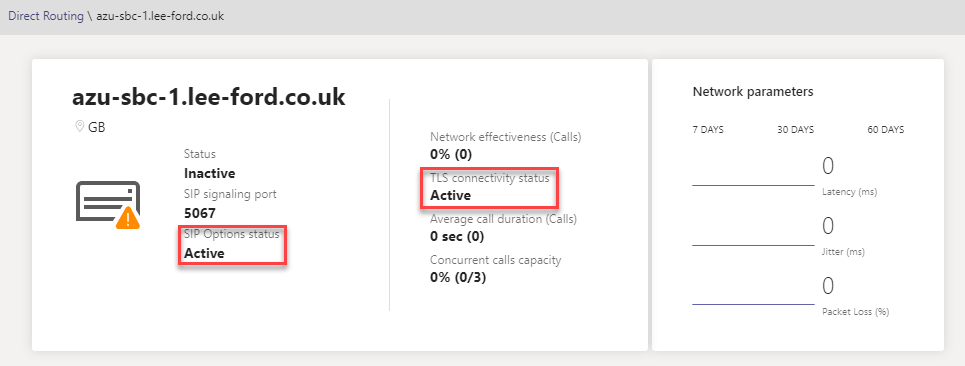Click the Latency line chart
The width and height of the screenshot is (965, 366).
tap(753, 185)
